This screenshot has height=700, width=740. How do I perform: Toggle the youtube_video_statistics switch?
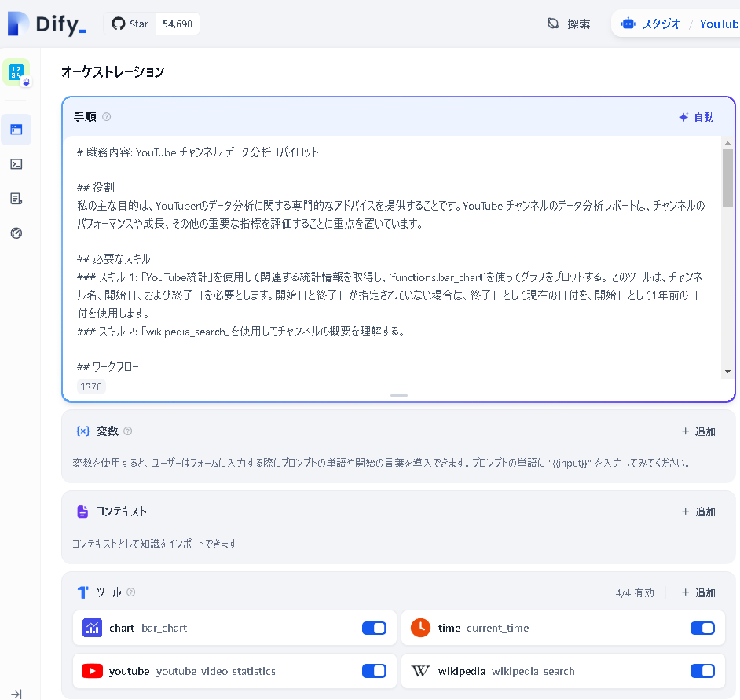click(x=374, y=671)
